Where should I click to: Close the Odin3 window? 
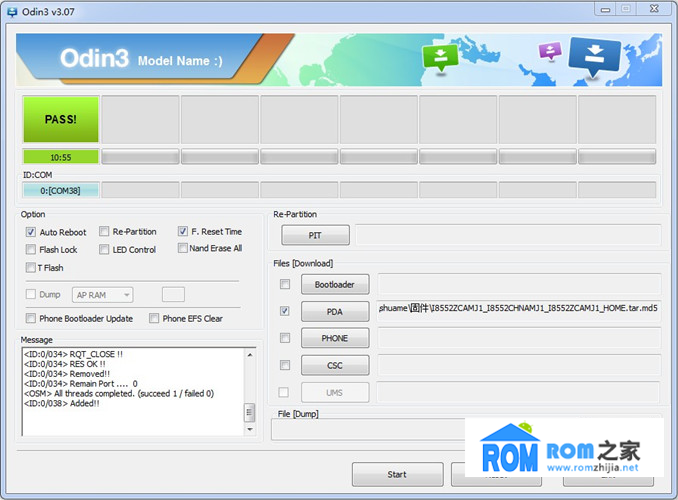pyautogui.click(x=654, y=9)
